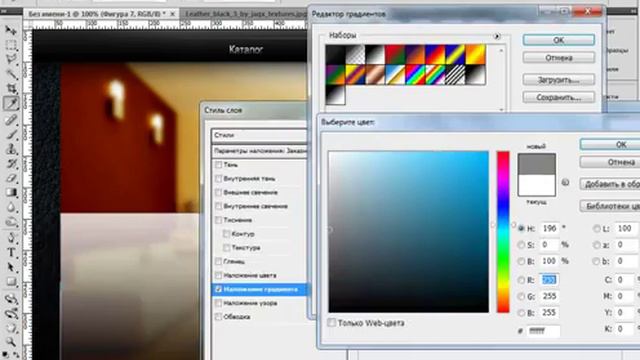Enable the Внутреннее свечение checkbox
Image resolution: width=640 pixels, height=360 pixels.
218,206
